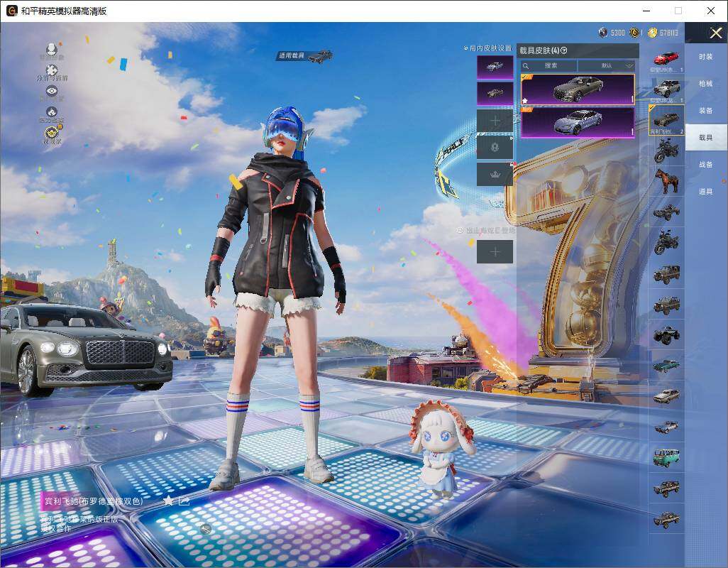Screen dimensions: 728x568
Task: Share the skin using the share icon
Action: [x=184, y=501]
